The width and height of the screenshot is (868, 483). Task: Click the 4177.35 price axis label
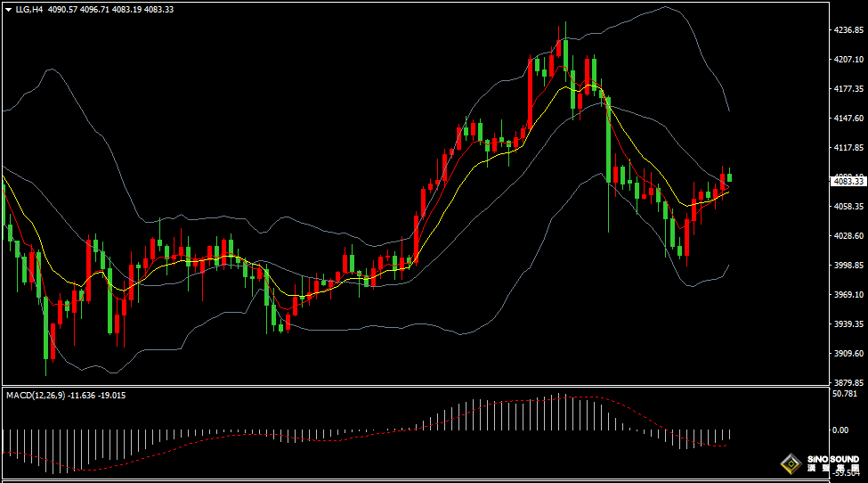[848, 89]
